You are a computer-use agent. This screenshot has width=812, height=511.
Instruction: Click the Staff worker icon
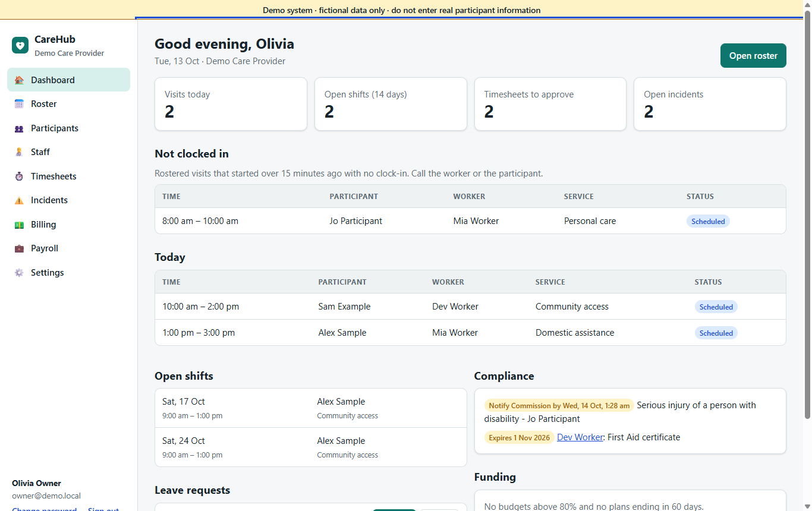[19, 152]
